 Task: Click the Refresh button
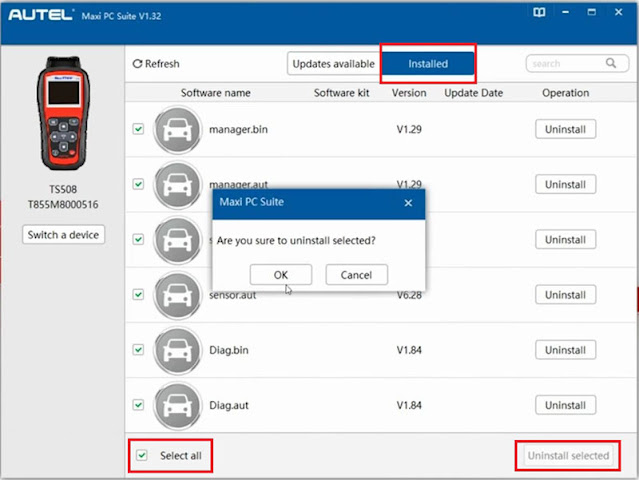coord(156,64)
